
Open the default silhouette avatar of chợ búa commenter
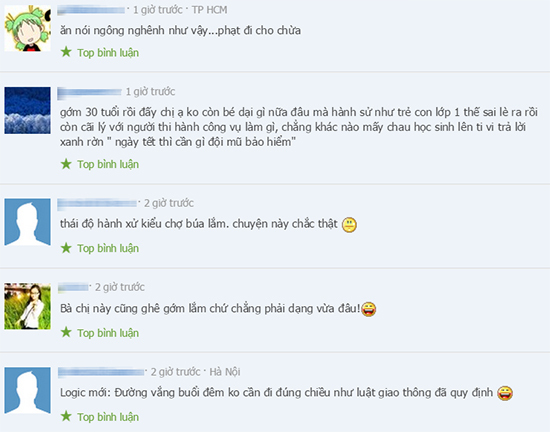tap(27, 222)
